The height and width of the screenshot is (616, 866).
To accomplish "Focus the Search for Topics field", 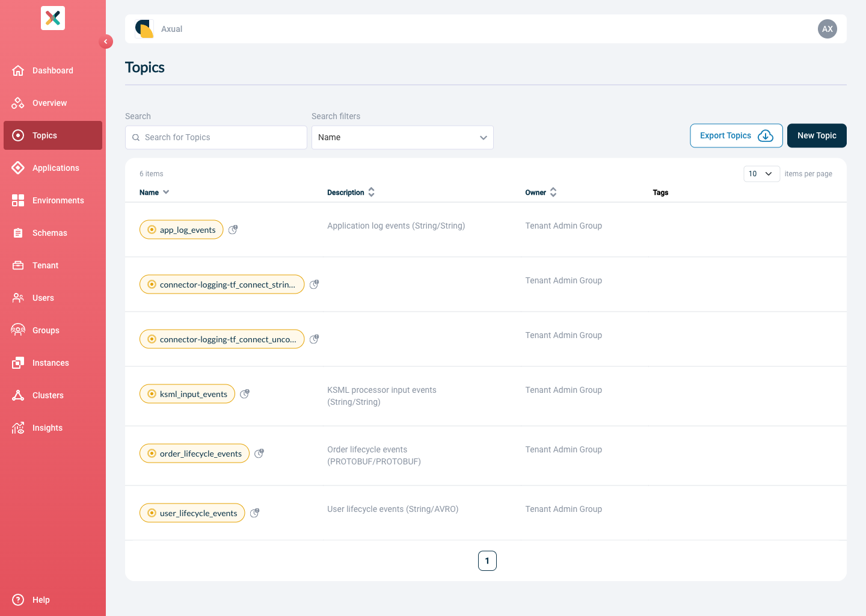I will [x=216, y=137].
